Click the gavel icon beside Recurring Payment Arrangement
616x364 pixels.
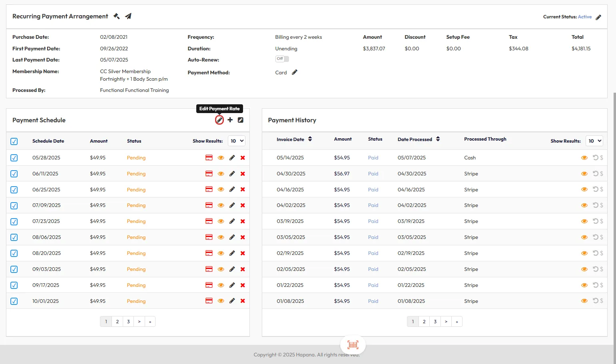[x=117, y=16]
